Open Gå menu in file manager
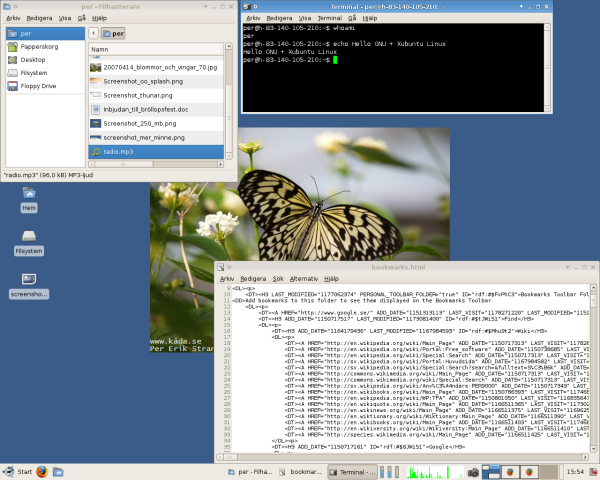This screenshot has width=600, height=480. click(82, 18)
